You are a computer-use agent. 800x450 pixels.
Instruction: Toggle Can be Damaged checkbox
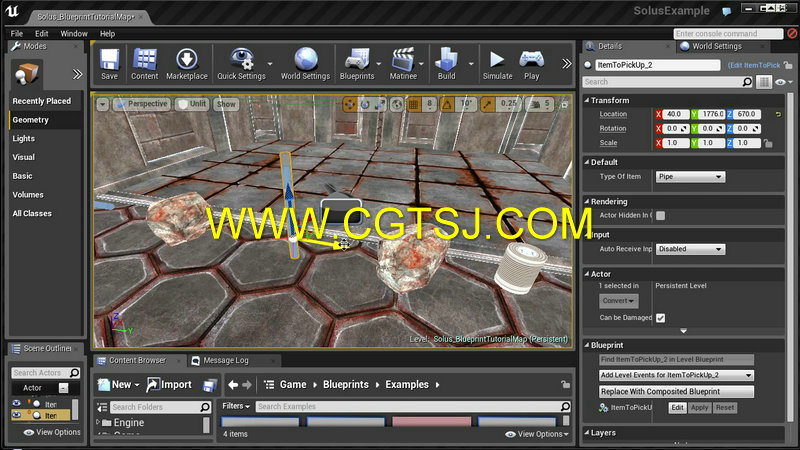(661, 318)
